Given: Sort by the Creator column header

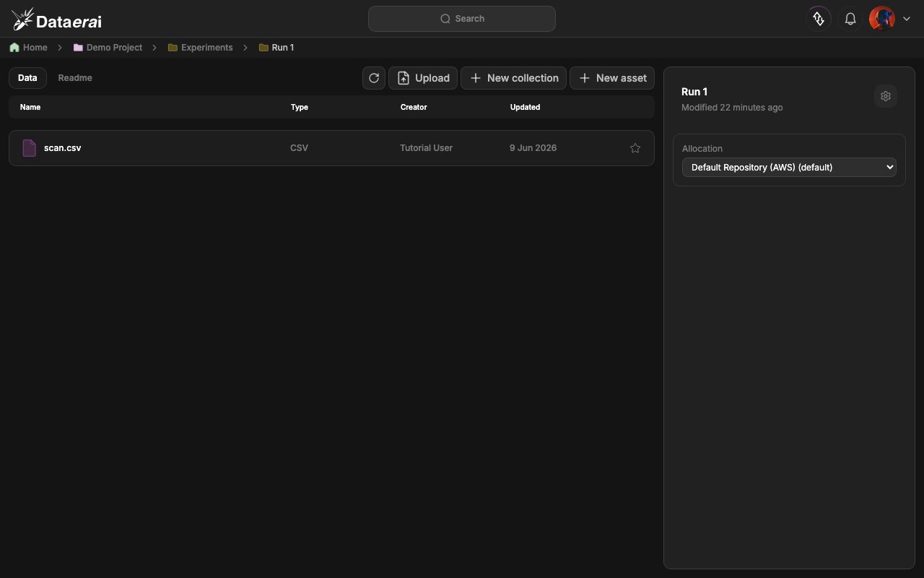Looking at the screenshot, I should [414, 107].
